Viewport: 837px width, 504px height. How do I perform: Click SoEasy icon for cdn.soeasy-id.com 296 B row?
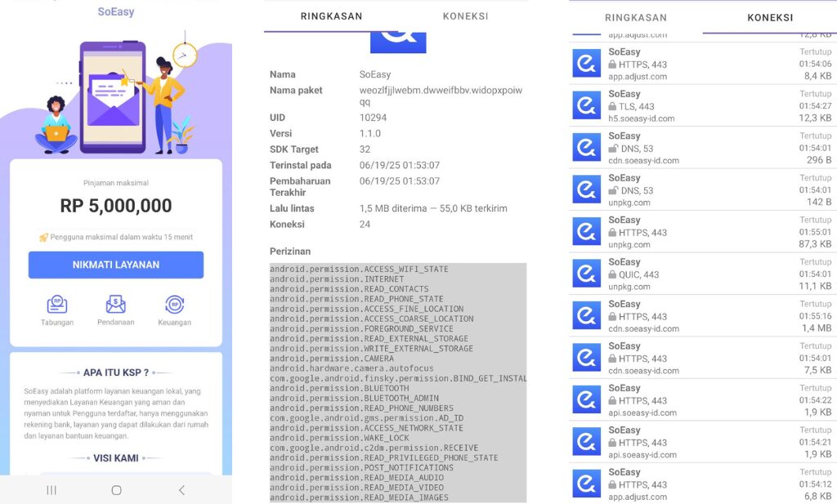(x=587, y=148)
